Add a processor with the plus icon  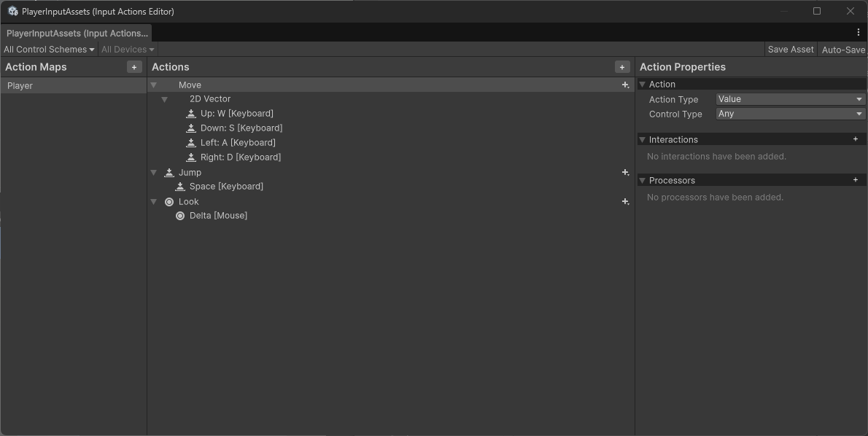click(x=856, y=180)
